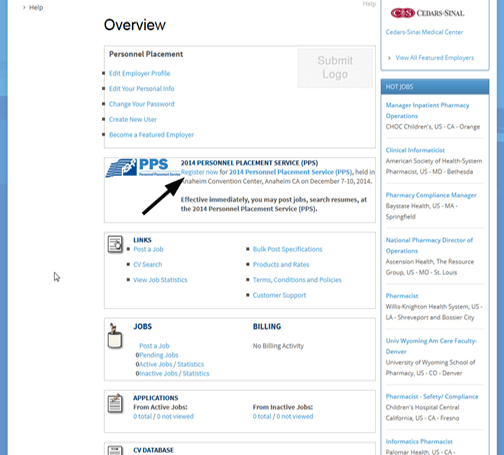The height and width of the screenshot is (455, 504).
Task: Click the Jobs section pencil cup icon
Action: 115,336
